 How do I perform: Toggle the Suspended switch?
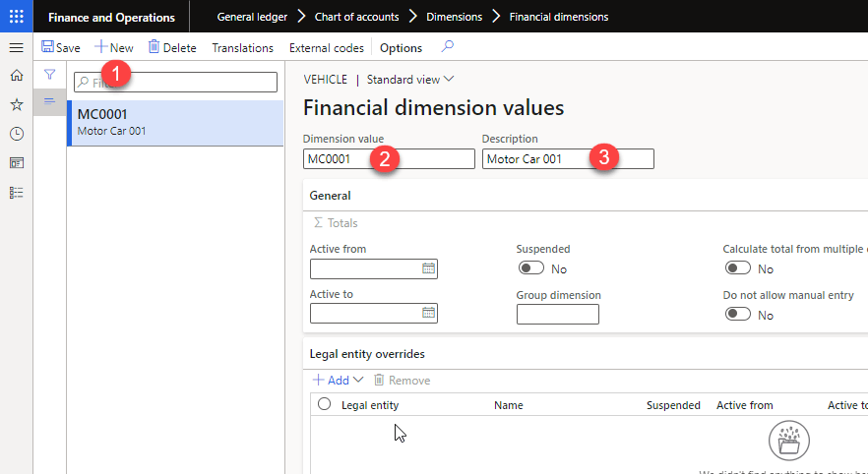pyautogui.click(x=531, y=268)
